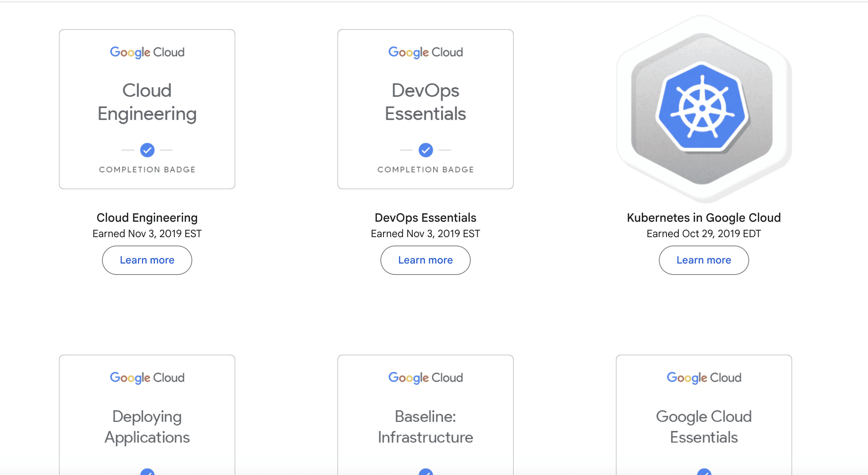Click Google Cloud logo on Google Cloud Essentials badge
This screenshot has height=475, width=868.
(704, 378)
